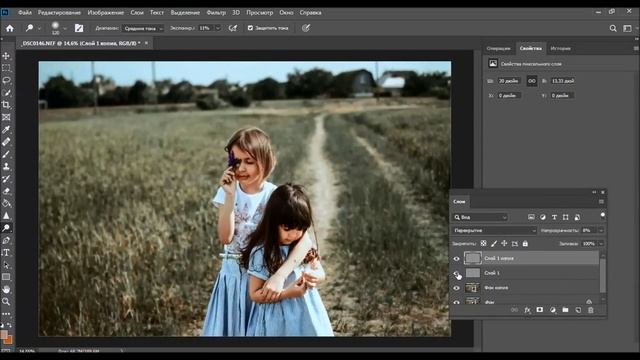Select the Frame tool
The height and width of the screenshot is (360, 640).
click(x=6, y=117)
